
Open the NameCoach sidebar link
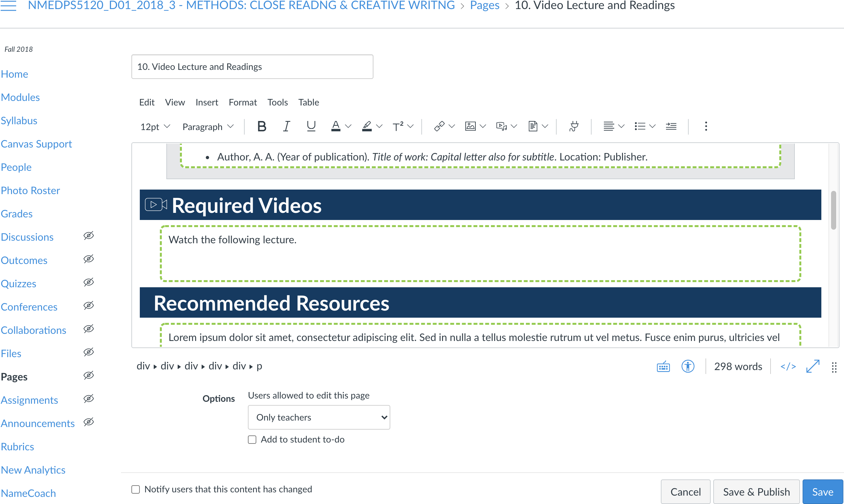coord(28,493)
